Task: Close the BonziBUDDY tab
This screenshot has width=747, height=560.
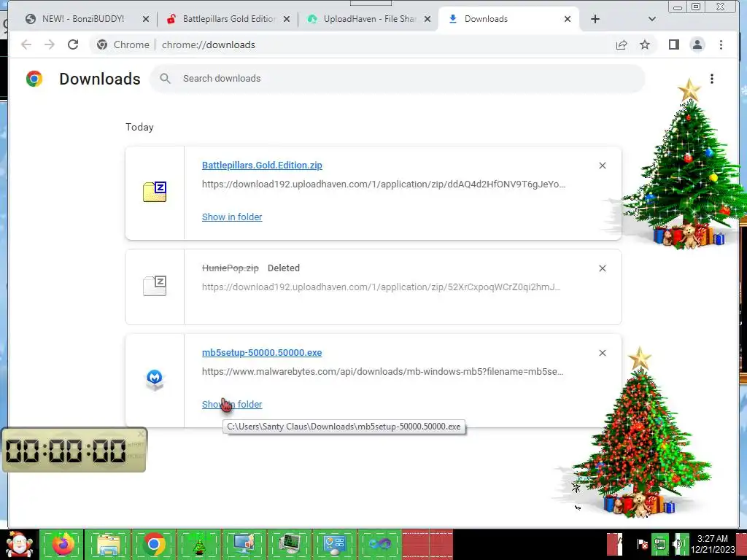Action: pyautogui.click(x=146, y=19)
